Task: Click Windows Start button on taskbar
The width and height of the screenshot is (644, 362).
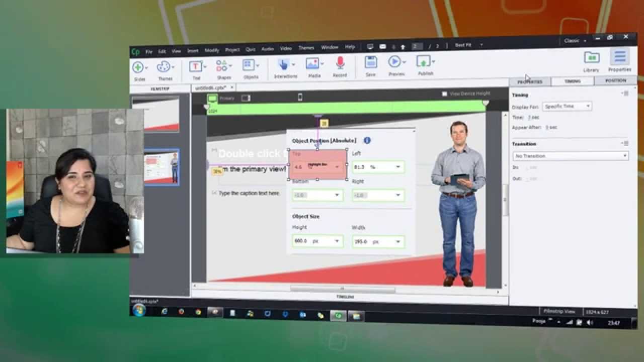Action: pyautogui.click(x=139, y=310)
